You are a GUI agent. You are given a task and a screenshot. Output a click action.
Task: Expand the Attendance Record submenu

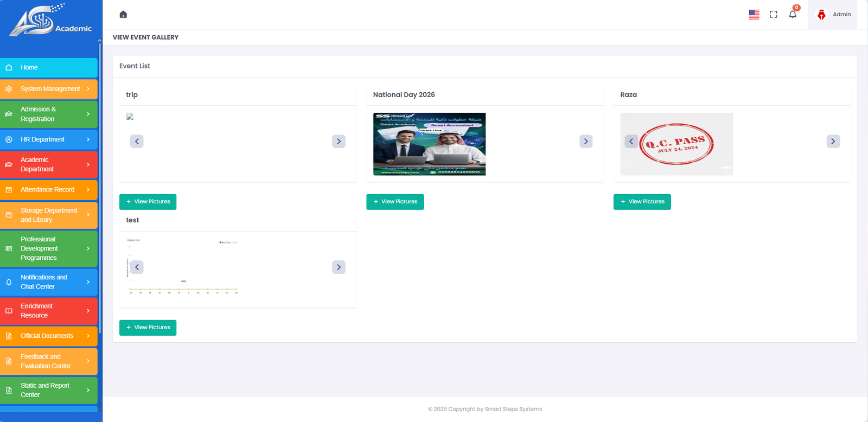click(x=49, y=190)
